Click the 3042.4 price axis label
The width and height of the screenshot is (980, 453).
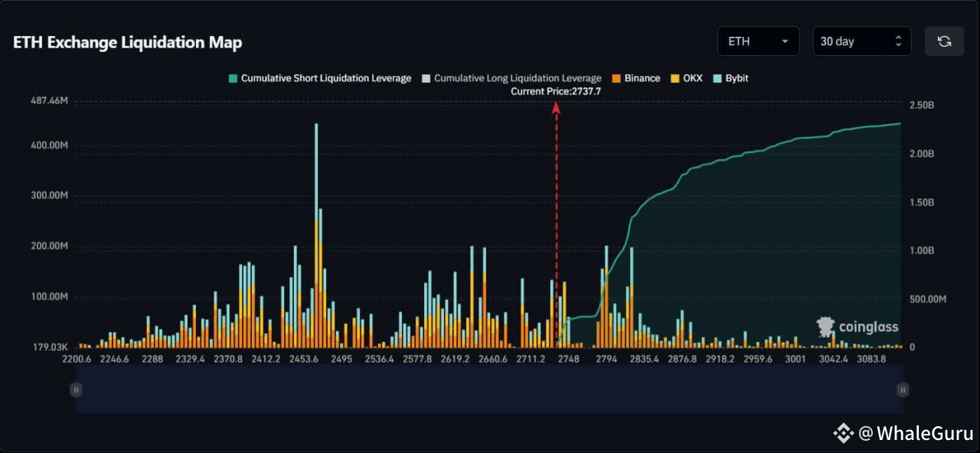(x=833, y=359)
